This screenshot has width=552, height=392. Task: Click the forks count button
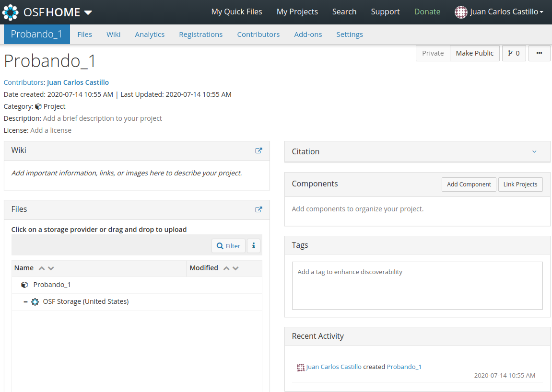pos(514,53)
